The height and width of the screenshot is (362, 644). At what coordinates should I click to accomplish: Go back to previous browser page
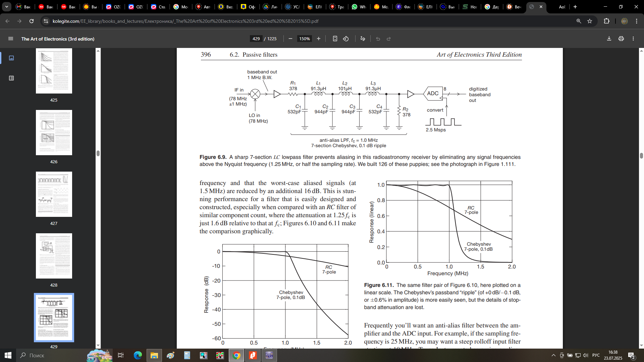[x=7, y=21]
